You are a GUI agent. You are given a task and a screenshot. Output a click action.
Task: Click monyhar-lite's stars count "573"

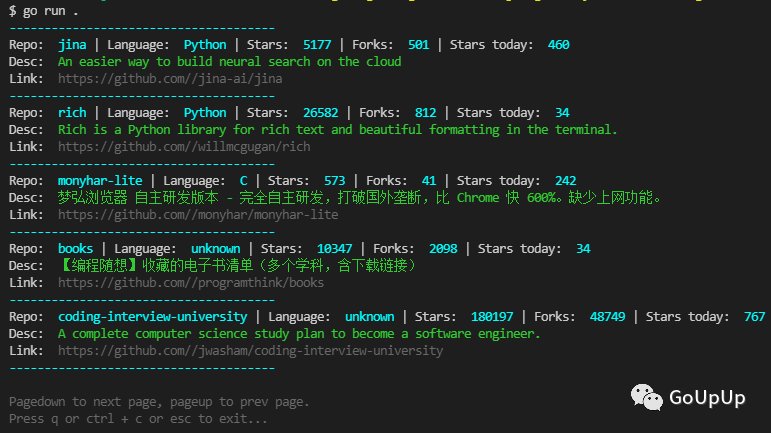click(335, 180)
